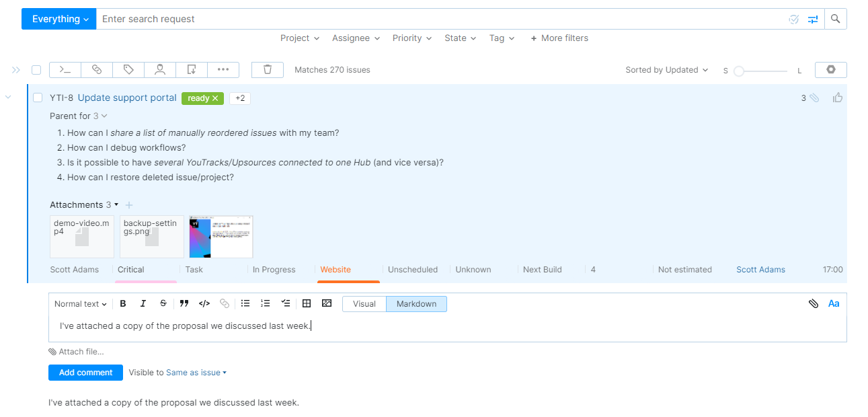Click More filters
868x417 pixels.
click(559, 38)
